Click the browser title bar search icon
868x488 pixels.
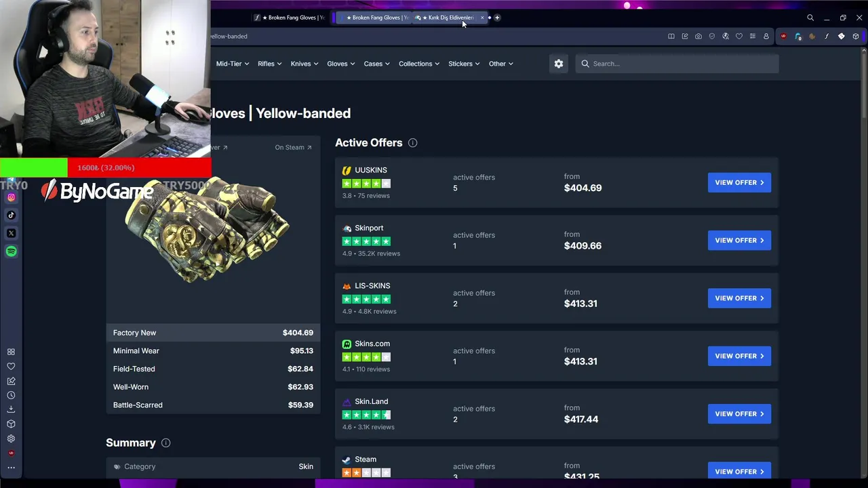(810, 18)
